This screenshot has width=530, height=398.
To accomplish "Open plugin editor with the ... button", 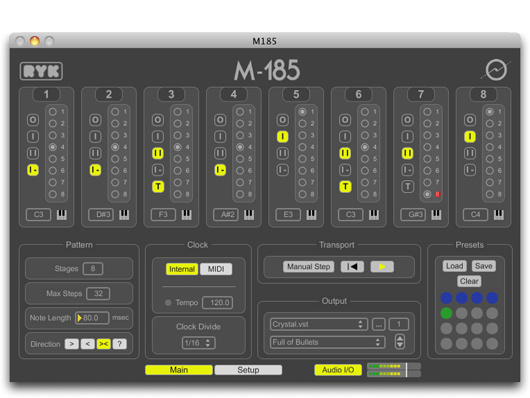I will tap(378, 324).
